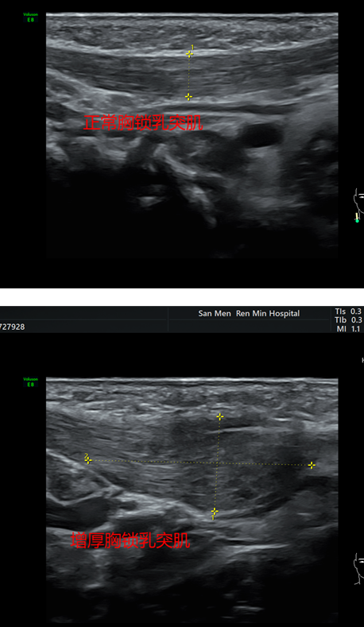This screenshot has width=364, height=627.
Task: Click the upper caliper cross of measurement 1 in the top scan
Action: click(189, 54)
